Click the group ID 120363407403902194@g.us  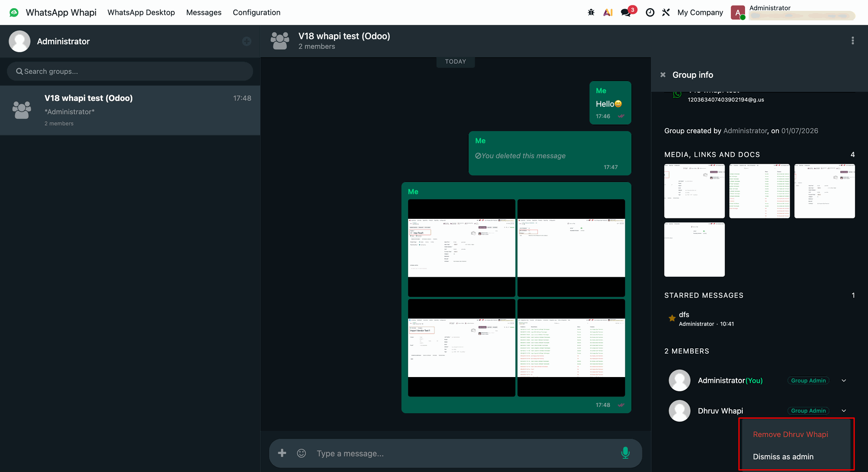tap(726, 100)
